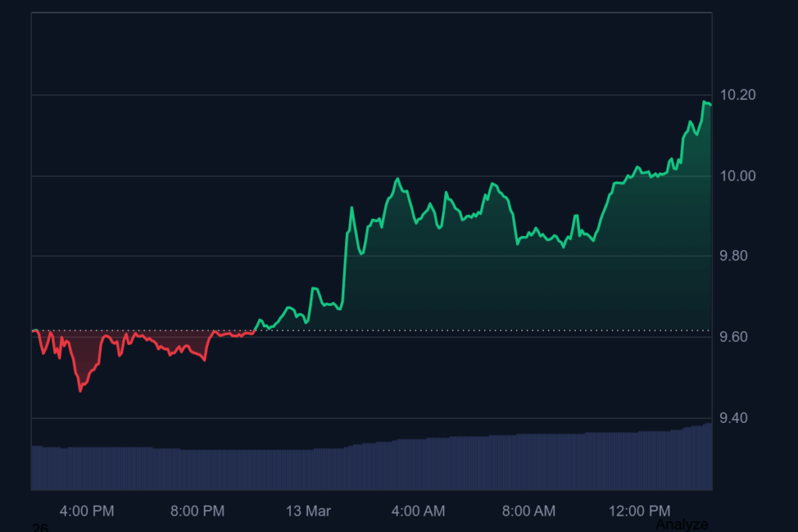The height and width of the screenshot is (532, 798).
Task: Click the 4:00 PM time axis label
Action: tap(87, 511)
